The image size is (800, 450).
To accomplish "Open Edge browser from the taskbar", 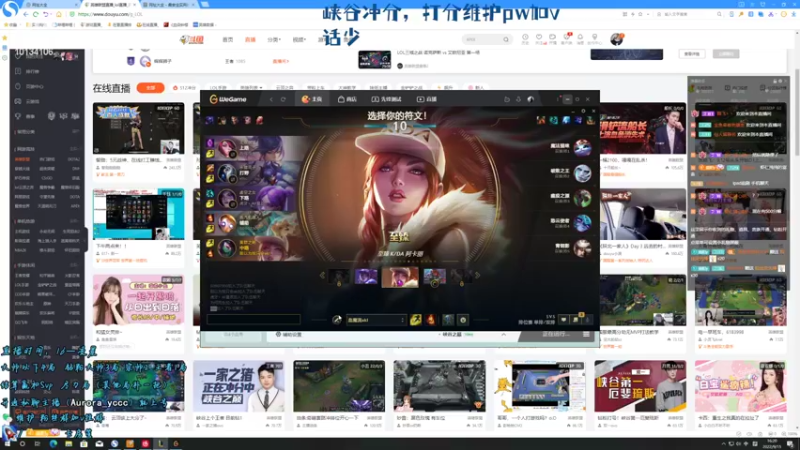I will point(53,444).
